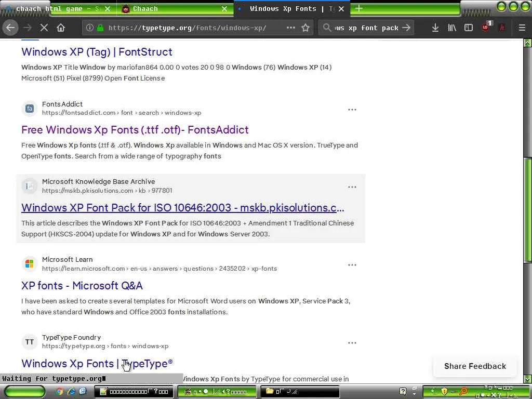Switch to the 'Chaach' tab

(175, 9)
